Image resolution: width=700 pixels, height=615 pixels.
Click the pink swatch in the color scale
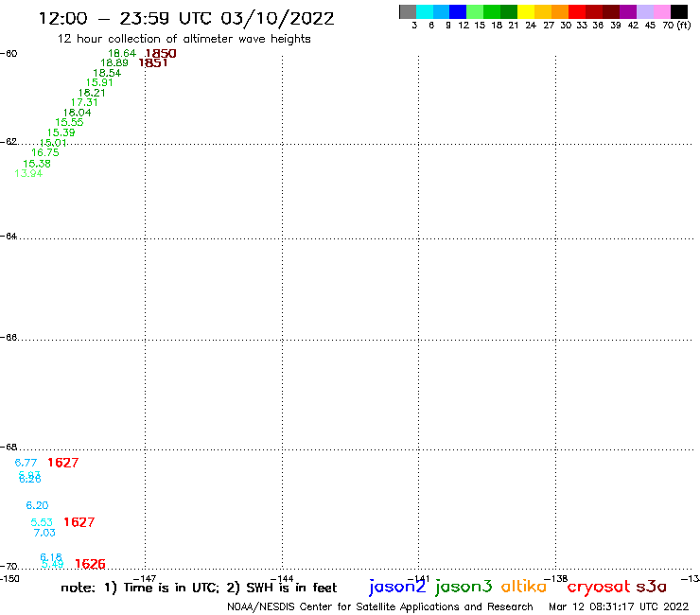click(662, 11)
